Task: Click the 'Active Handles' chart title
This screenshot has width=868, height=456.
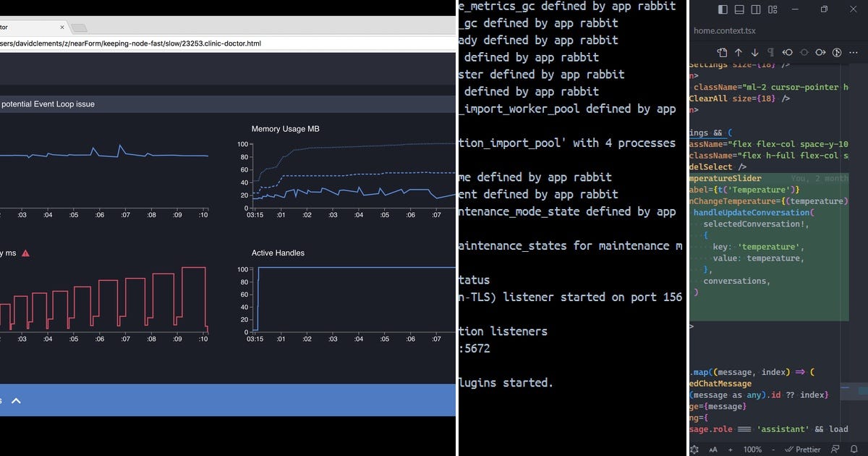Action: pyautogui.click(x=278, y=253)
